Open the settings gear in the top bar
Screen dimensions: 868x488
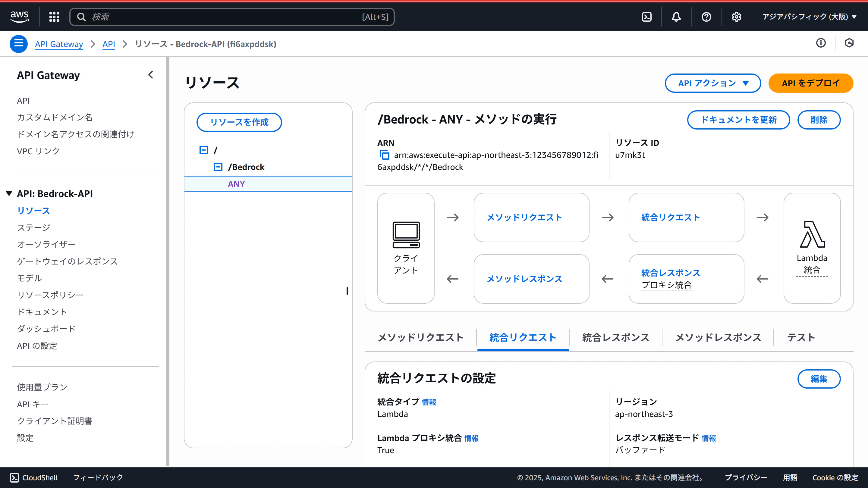click(x=736, y=17)
